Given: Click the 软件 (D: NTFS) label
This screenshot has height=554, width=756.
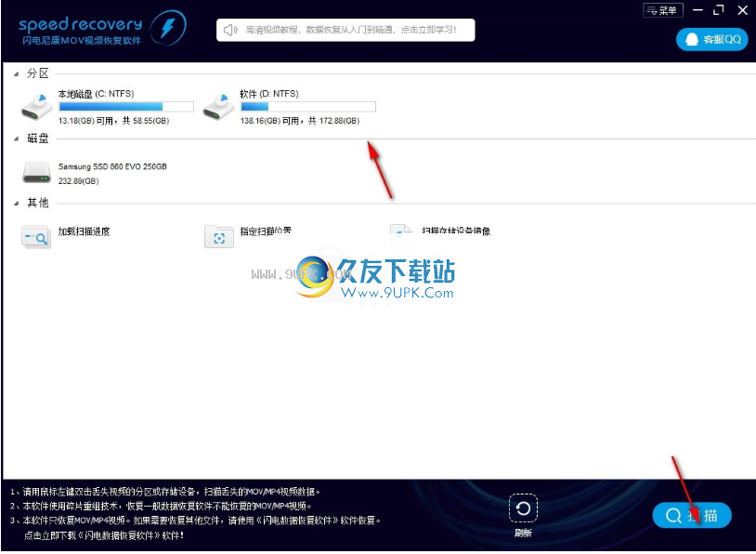Looking at the screenshot, I should coord(269,94).
